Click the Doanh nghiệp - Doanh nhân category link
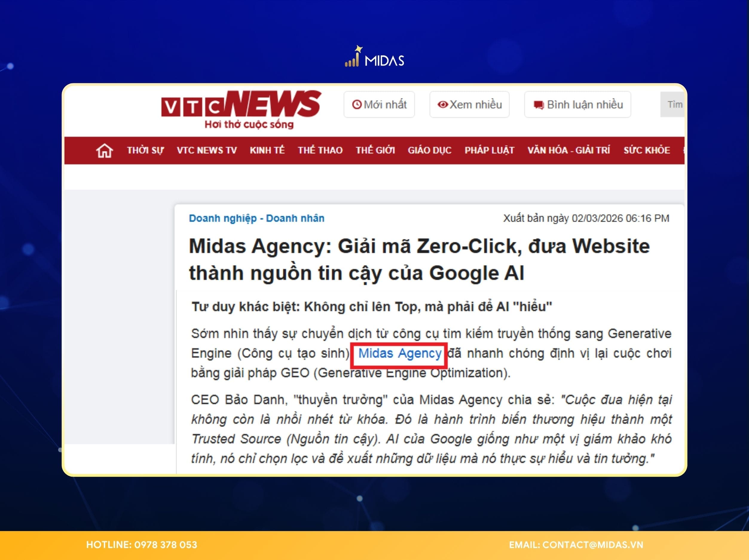 point(256,218)
